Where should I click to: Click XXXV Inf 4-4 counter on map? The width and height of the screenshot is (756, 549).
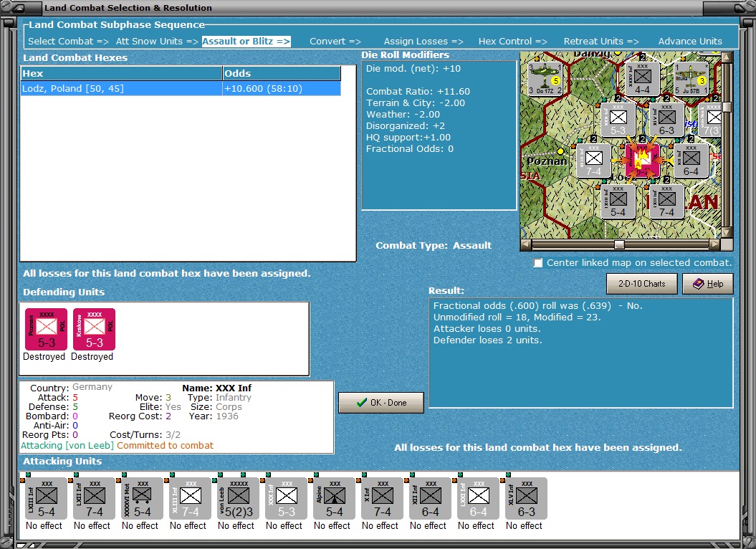tap(642, 79)
